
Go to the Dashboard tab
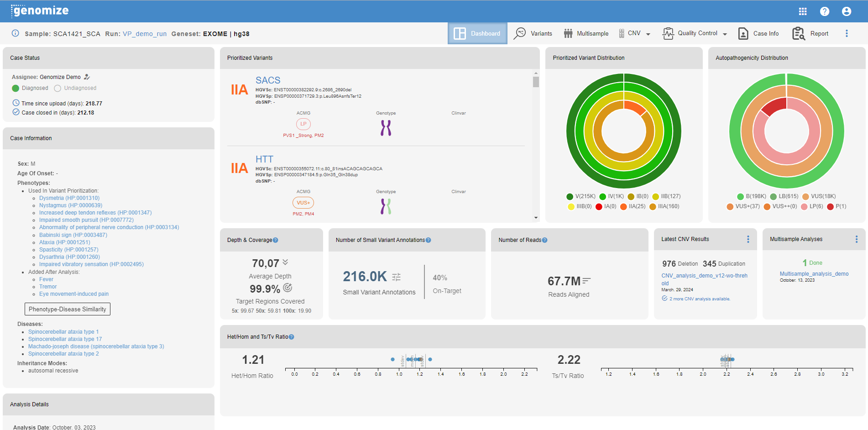pos(477,33)
